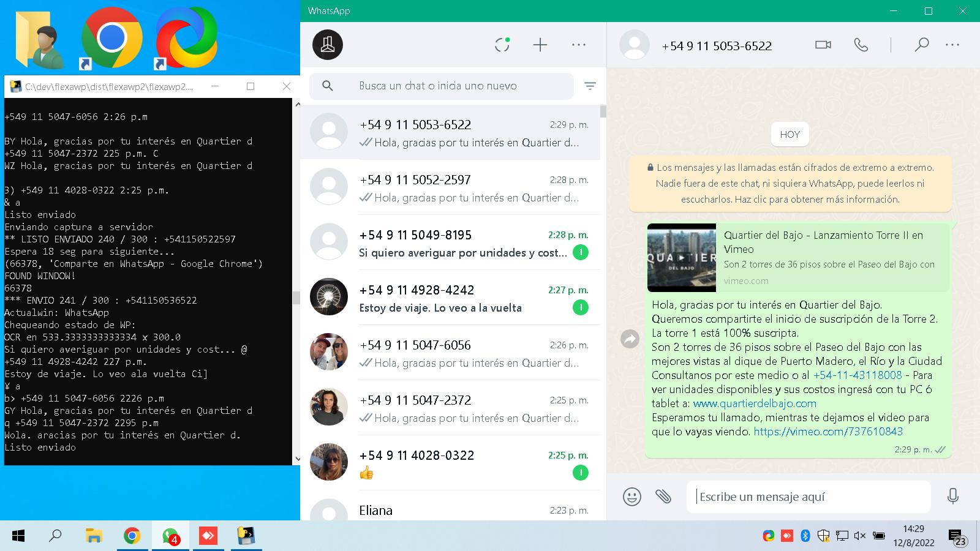Open the WhatsApp status updates icon
This screenshot has height=551, width=980.
(502, 45)
